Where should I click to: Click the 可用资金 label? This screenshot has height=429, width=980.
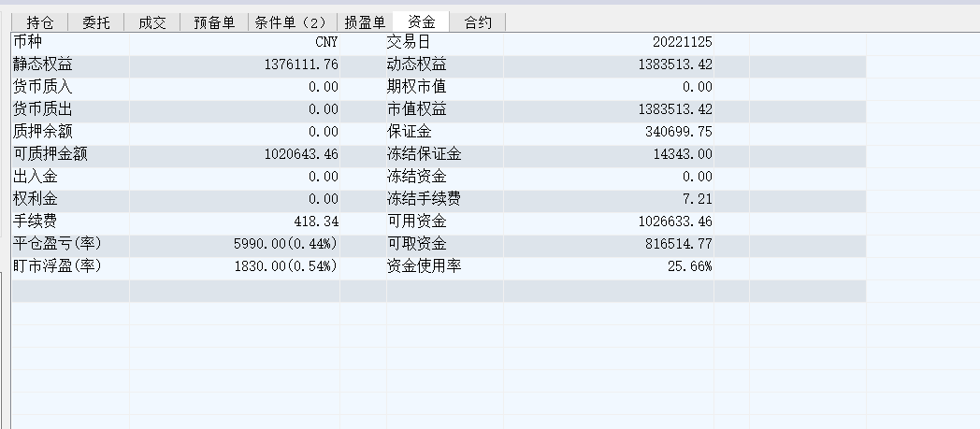(416, 222)
